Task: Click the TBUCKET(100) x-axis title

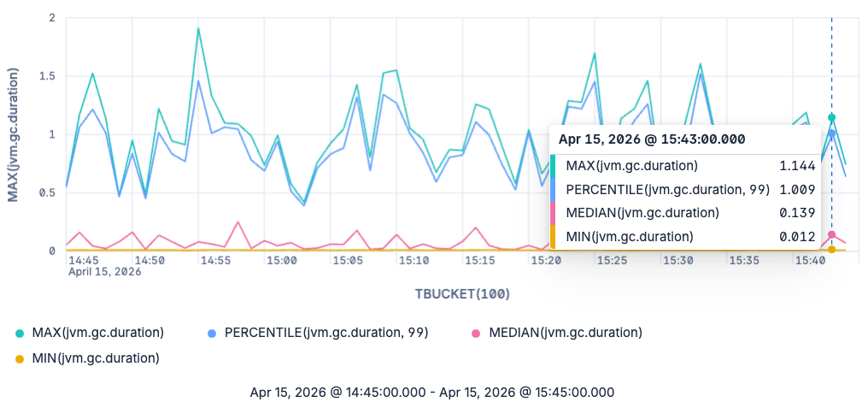Action: pos(462,294)
